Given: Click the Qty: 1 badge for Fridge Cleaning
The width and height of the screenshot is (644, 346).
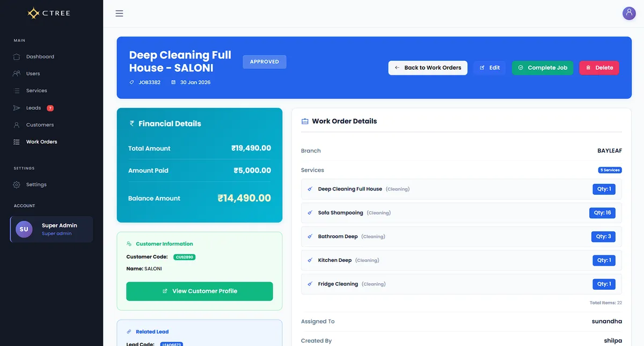Looking at the screenshot, I should click(x=604, y=284).
